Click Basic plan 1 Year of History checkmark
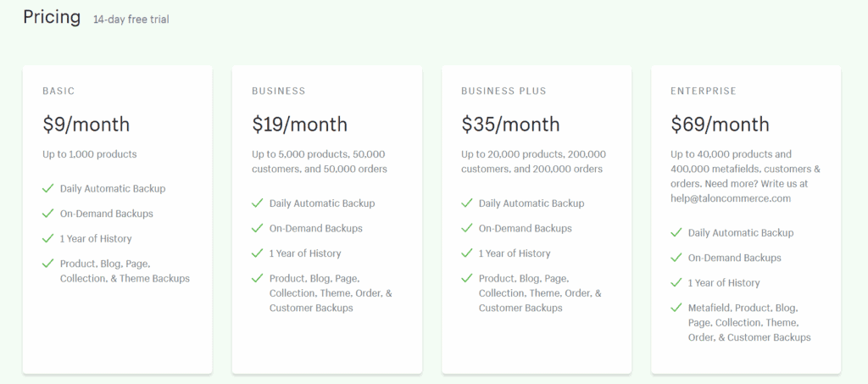Screen dimensions: 868x384 click(x=47, y=238)
